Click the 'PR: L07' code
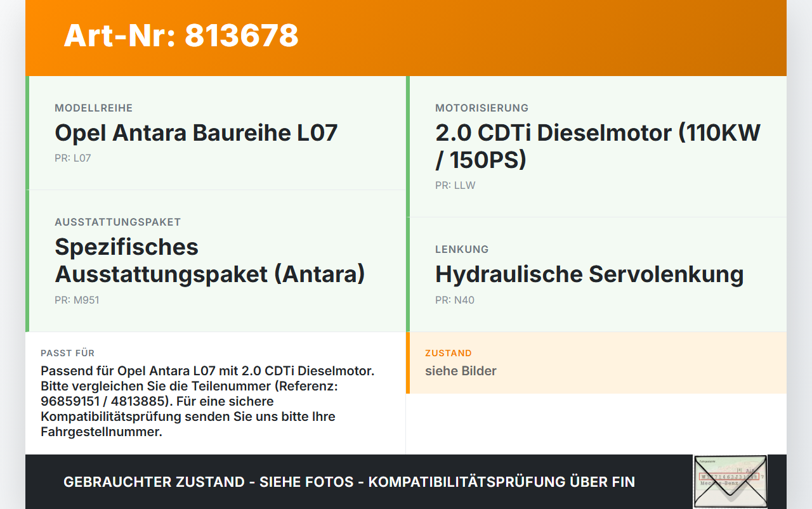This screenshot has height=509, width=812. [x=73, y=158]
